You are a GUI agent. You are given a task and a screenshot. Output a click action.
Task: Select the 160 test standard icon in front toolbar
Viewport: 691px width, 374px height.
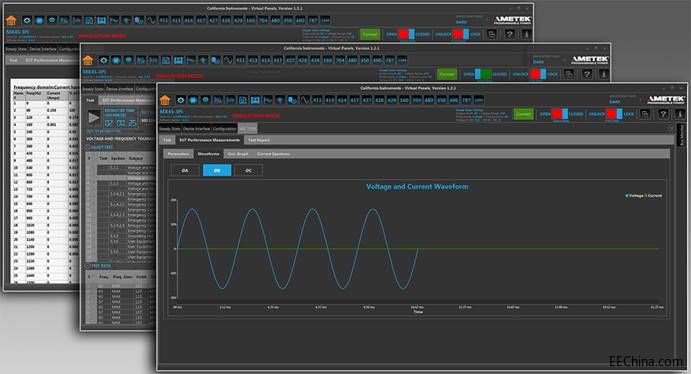404,100
